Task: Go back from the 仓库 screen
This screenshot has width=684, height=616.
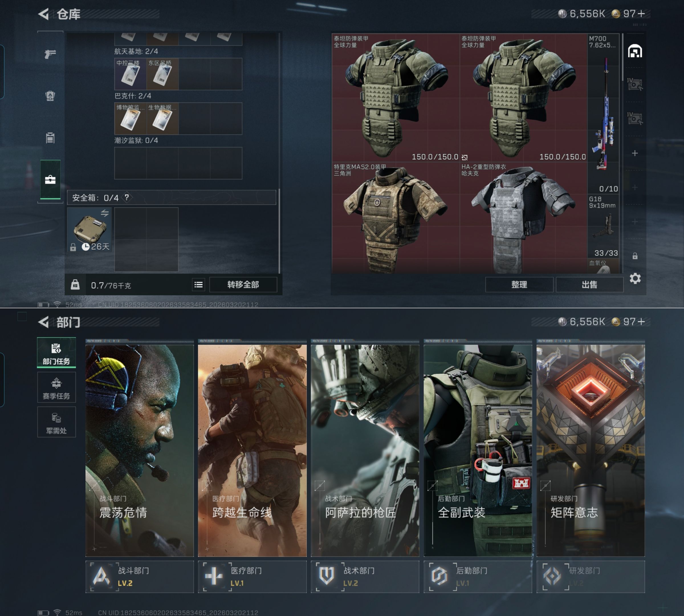Action: coord(44,14)
